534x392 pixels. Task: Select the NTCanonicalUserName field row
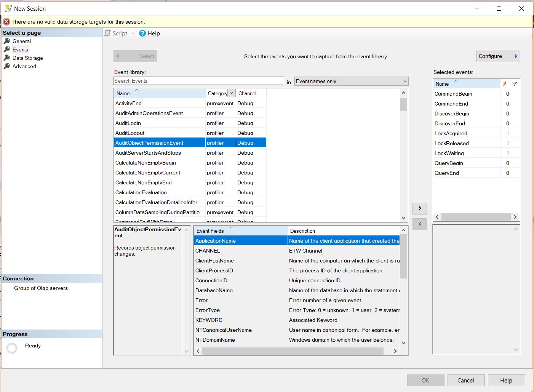pos(297,330)
